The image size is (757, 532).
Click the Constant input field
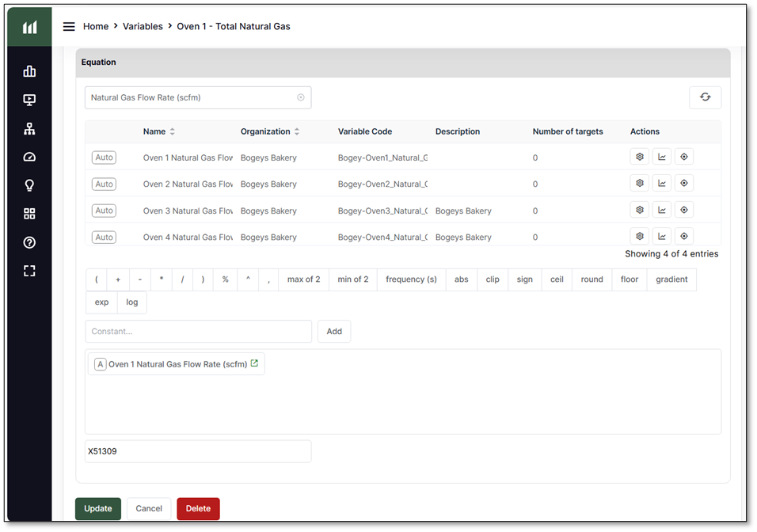(199, 332)
